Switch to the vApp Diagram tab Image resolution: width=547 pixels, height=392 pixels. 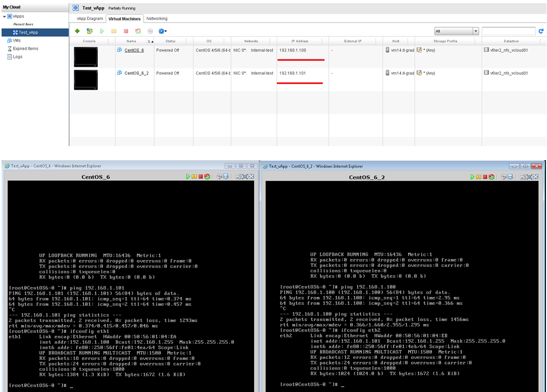87,18
